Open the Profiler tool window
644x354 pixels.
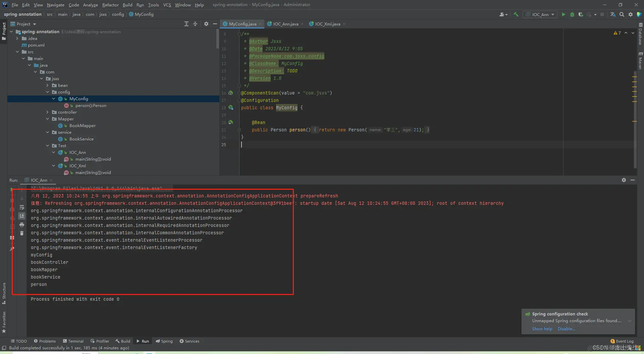pos(100,341)
